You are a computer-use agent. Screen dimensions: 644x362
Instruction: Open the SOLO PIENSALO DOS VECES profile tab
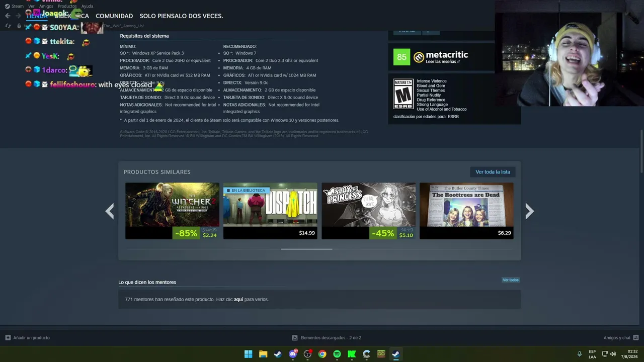pyautogui.click(x=181, y=16)
